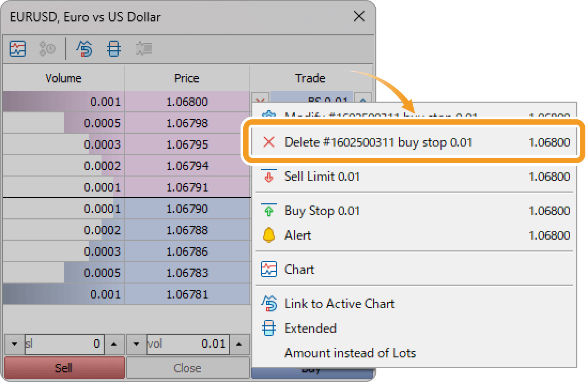The width and height of the screenshot is (588, 382).
Task: Click the Close button
Action: point(188,368)
